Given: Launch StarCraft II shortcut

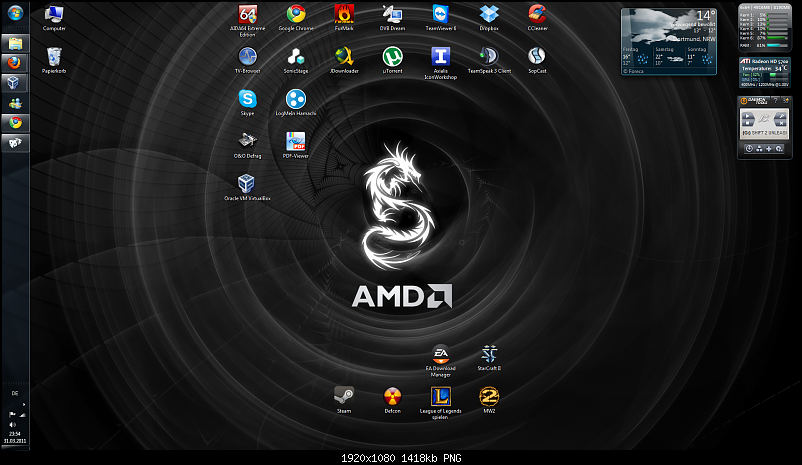Looking at the screenshot, I should (x=489, y=358).
